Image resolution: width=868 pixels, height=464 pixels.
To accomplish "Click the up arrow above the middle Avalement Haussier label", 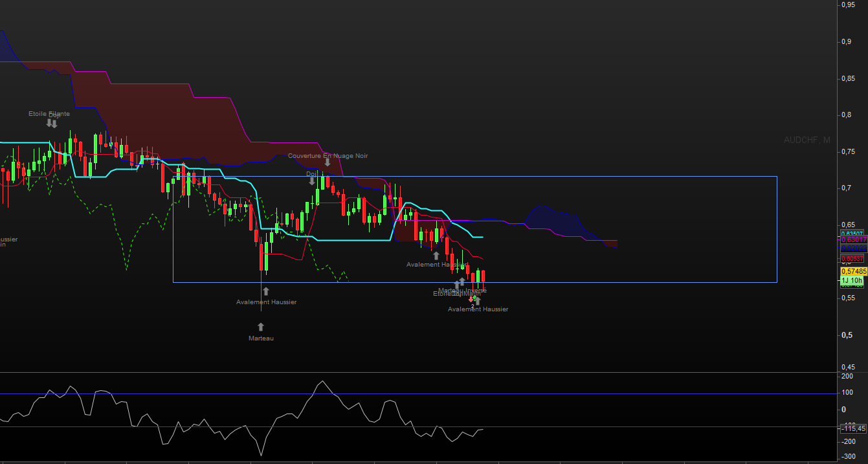I will pyautogui.click(x=436, y=256).
